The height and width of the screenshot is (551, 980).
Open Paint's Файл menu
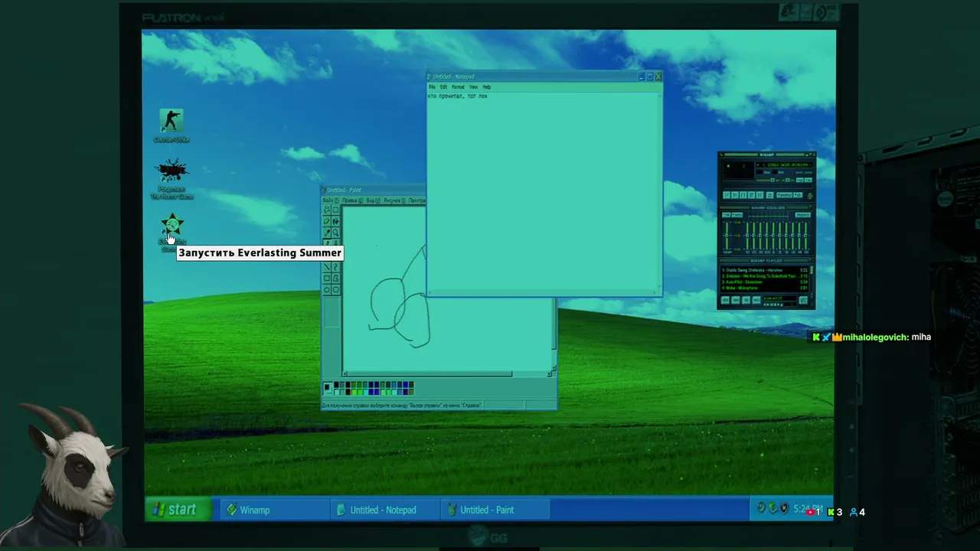pos(330,201)
